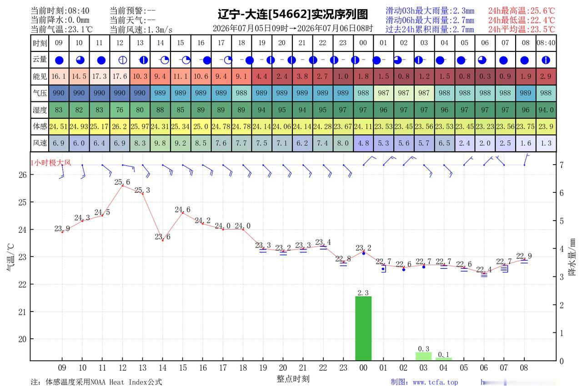
Task: Click the cloud cover icon for hour 12
Action: click(x=122, y=60)
